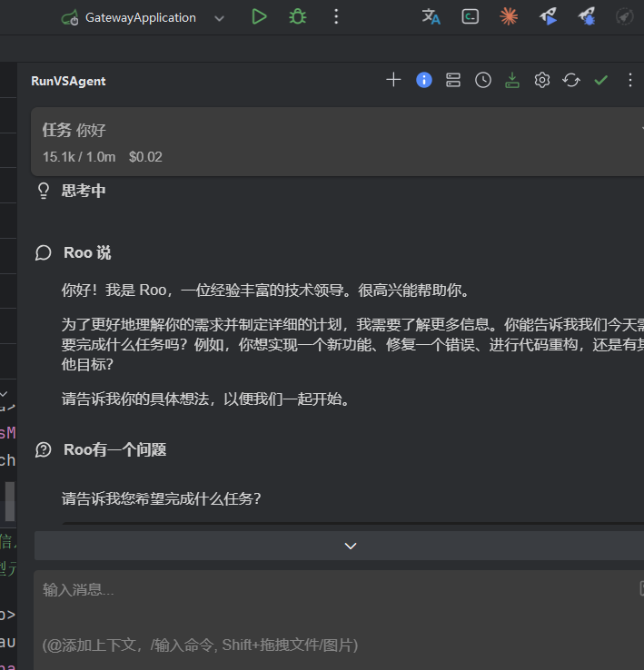Click the text 请告诉我您希望完成什么任务?

[x=161, y=498]
